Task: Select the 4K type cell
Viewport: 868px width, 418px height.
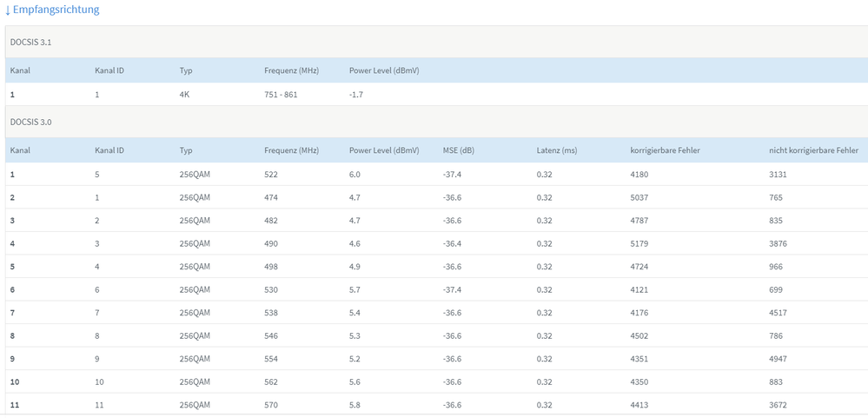Action: pos(184,95)
